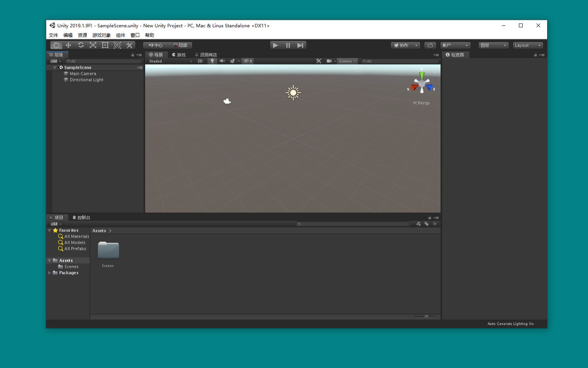Toggle scene lighting in the Scene view
Screen dimensions: 588x368
[x=212, y=61]
